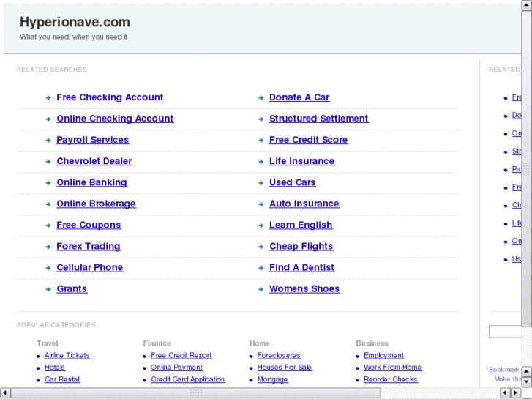Open the Reorder Checks link

[391, 379]
